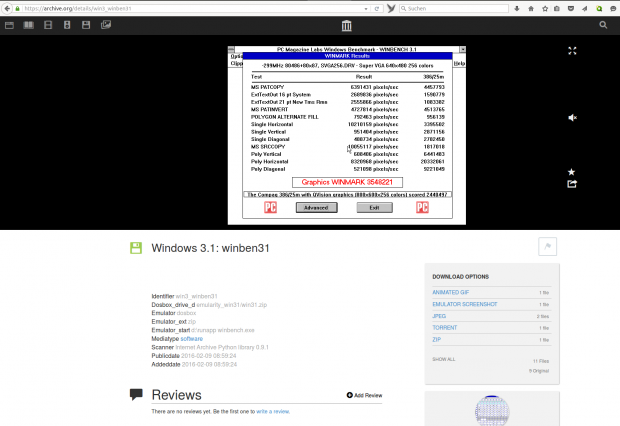
Task: Open the Archive video film icon
Action: 48,25
